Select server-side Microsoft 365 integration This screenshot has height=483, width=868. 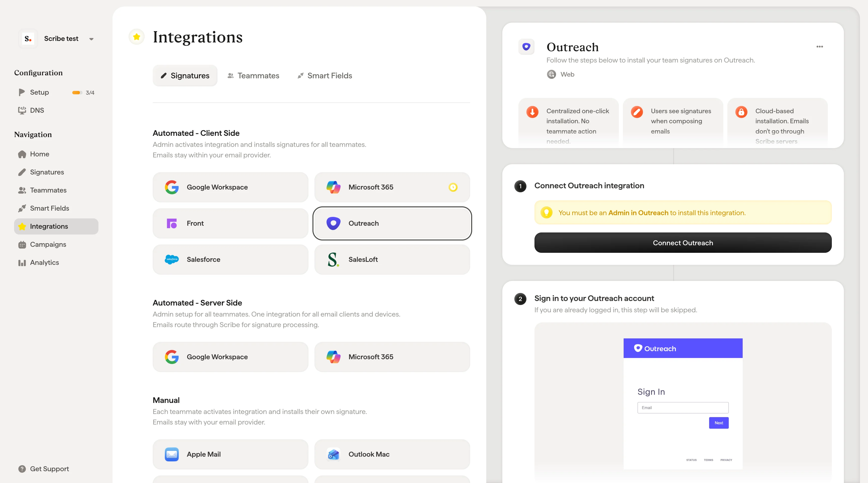[x=392, y=357]
